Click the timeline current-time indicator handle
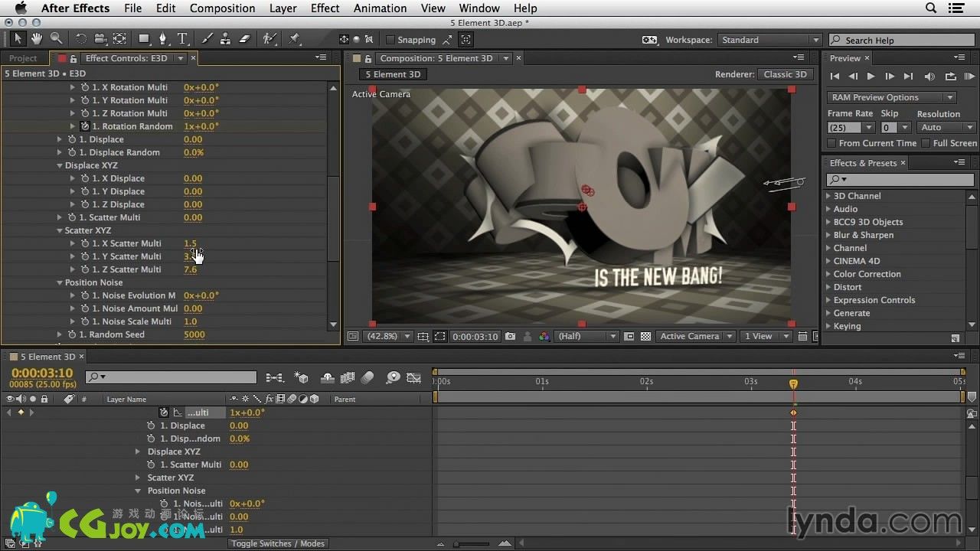This screenshot has height=551, width=980. point(793,383)
